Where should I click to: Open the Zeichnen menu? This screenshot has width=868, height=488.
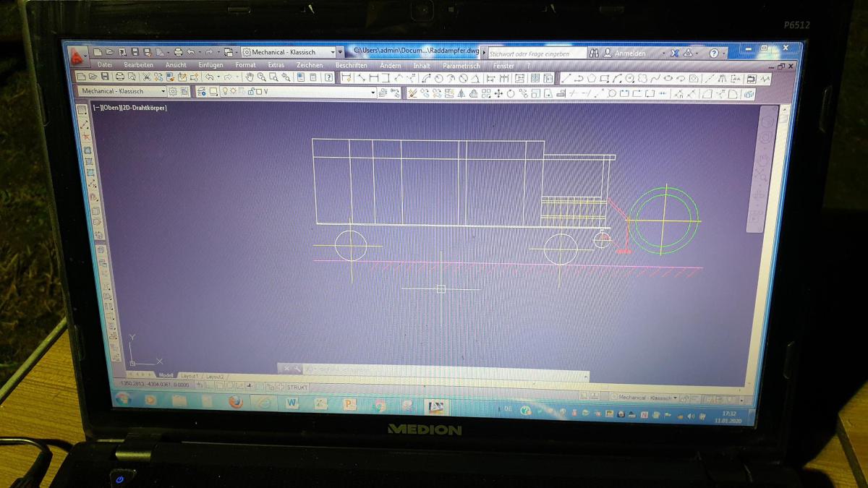pyautogui.click(x=310, y=64)
